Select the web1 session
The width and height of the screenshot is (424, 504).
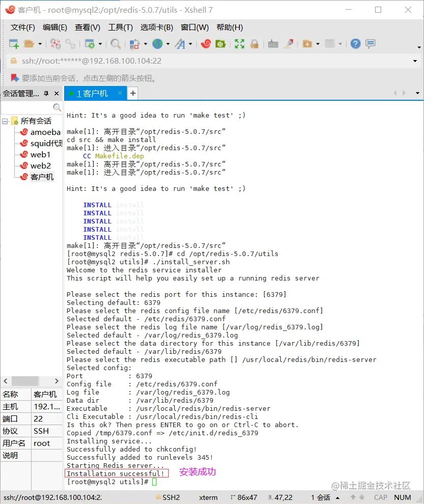click(x=40, y=155)
